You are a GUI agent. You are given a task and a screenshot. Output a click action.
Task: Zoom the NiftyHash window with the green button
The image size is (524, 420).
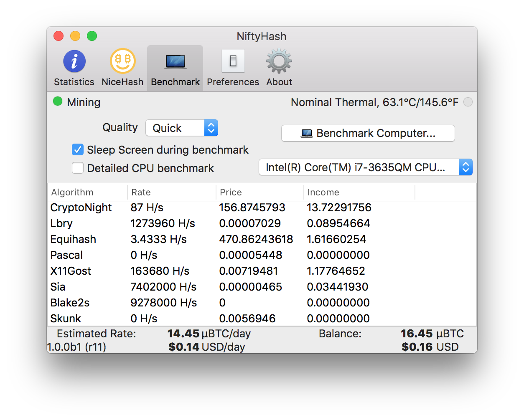[x=92, y=36]
